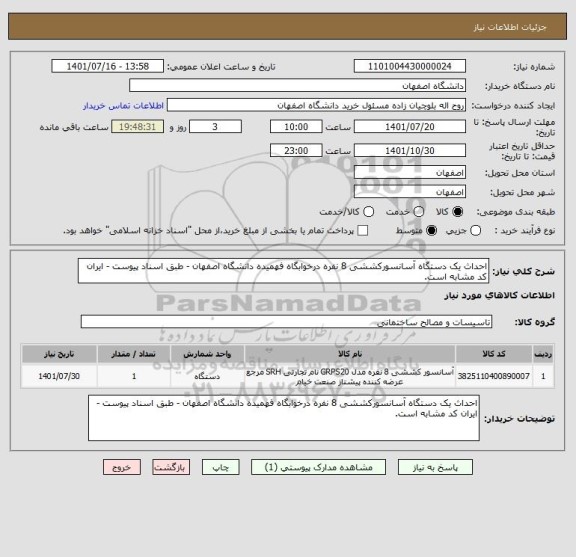Click the request creator field روح اله بلوچیان زاده

click(x=316, y=106)
